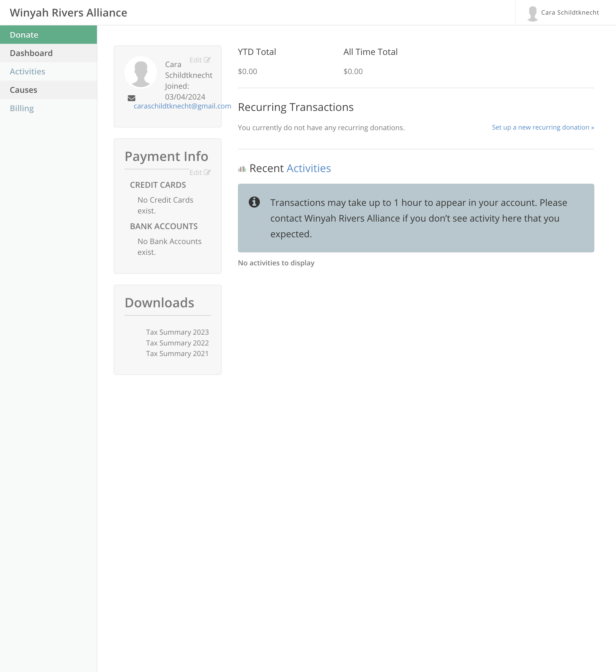The image size is (616, 672).
Task: Click the user avatar icon in header
Action: pyautogui.click(x=533, y=14)
